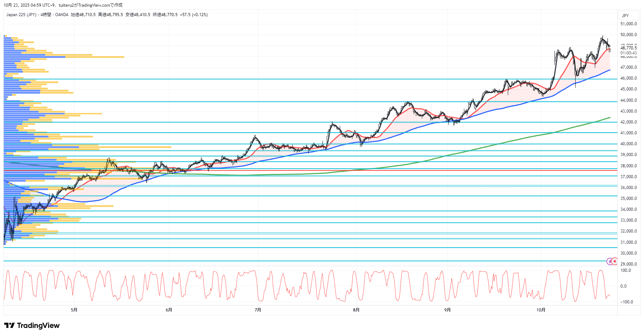Click the 6月 label on time axis

click(169, 310)
